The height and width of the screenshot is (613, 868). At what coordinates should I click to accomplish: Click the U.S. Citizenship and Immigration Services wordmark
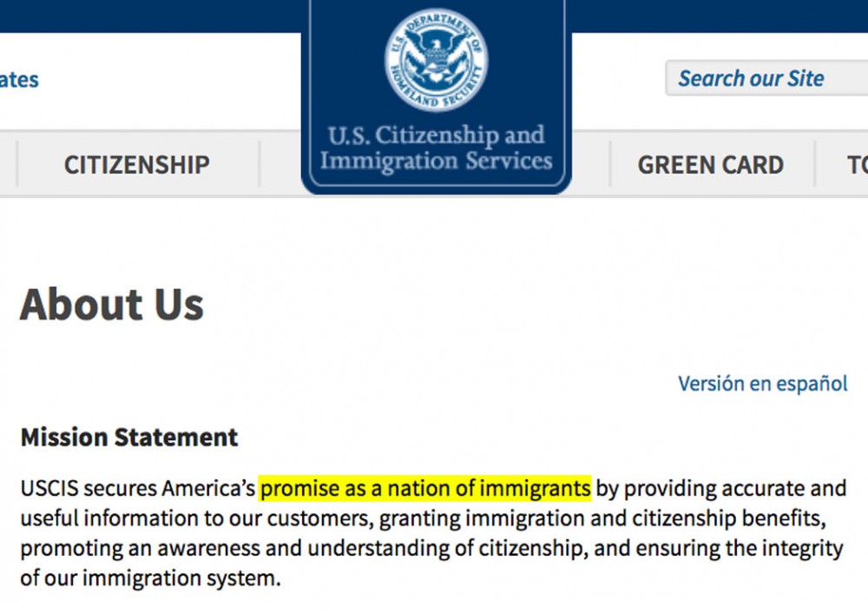tap(435, 148)
